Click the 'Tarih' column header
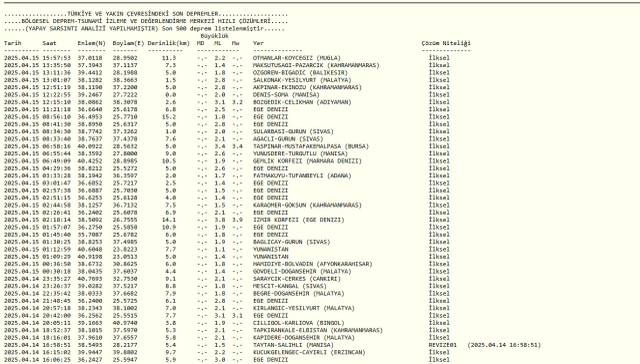Image resolution: width=640 pixels, height=364 pixels. (x=13, y=43)
